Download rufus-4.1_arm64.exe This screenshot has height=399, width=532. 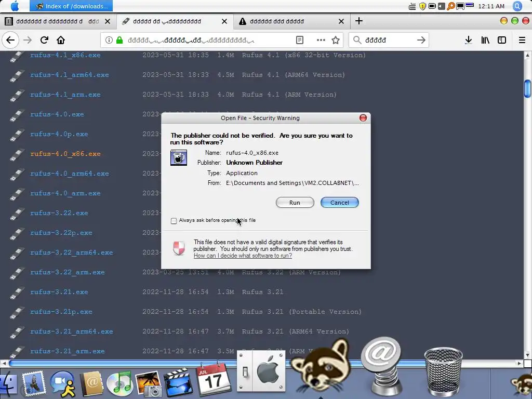click(69, 75)
